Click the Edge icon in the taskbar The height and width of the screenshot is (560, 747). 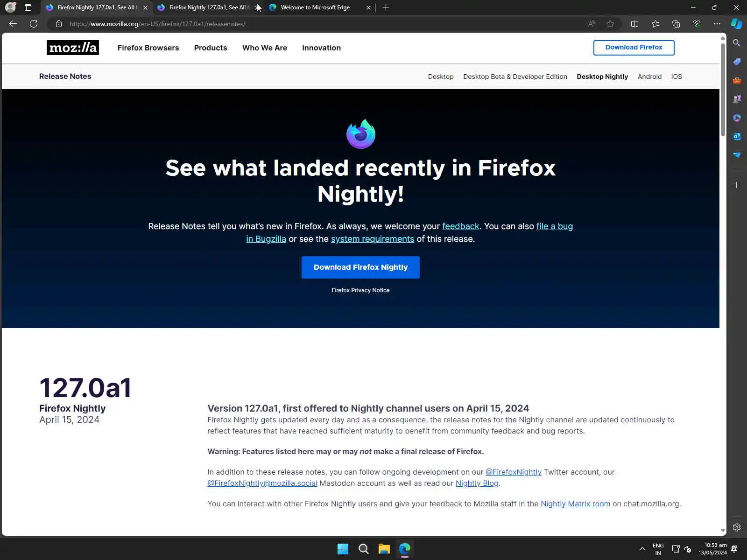(x=404, y=549)
